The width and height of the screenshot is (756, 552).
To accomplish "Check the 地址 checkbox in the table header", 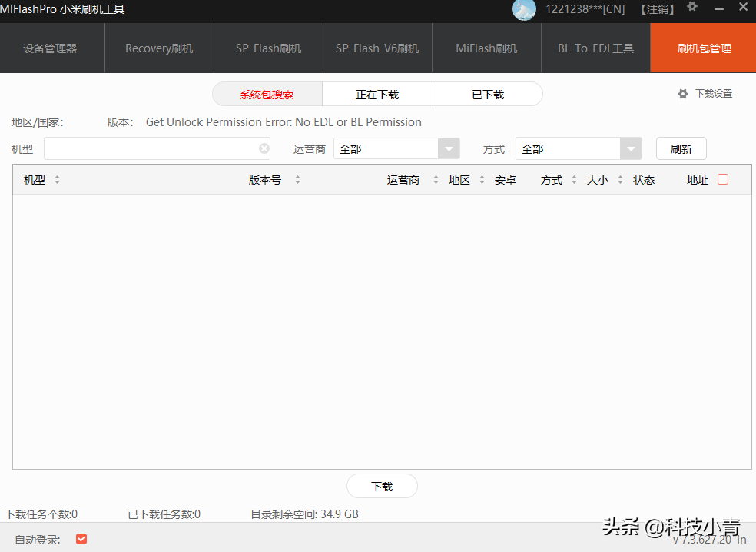I will 723,178.
